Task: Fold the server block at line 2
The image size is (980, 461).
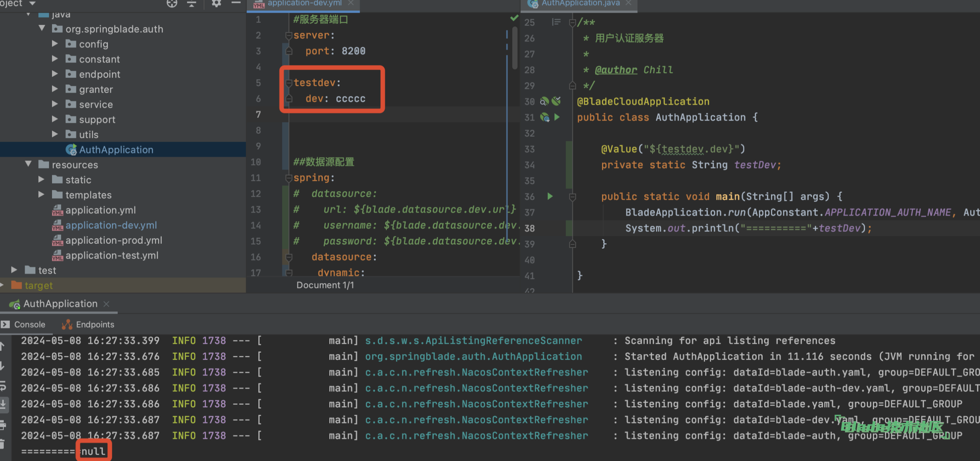Action: [x=289, y=35]
